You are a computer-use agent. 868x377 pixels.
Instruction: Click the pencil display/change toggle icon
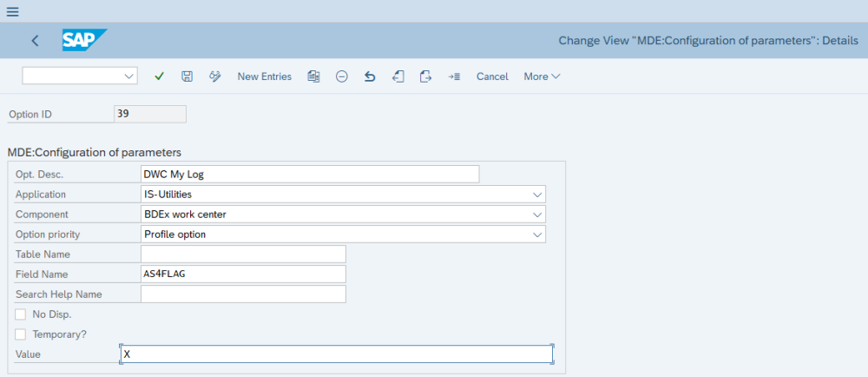click(x=215, y=76)
